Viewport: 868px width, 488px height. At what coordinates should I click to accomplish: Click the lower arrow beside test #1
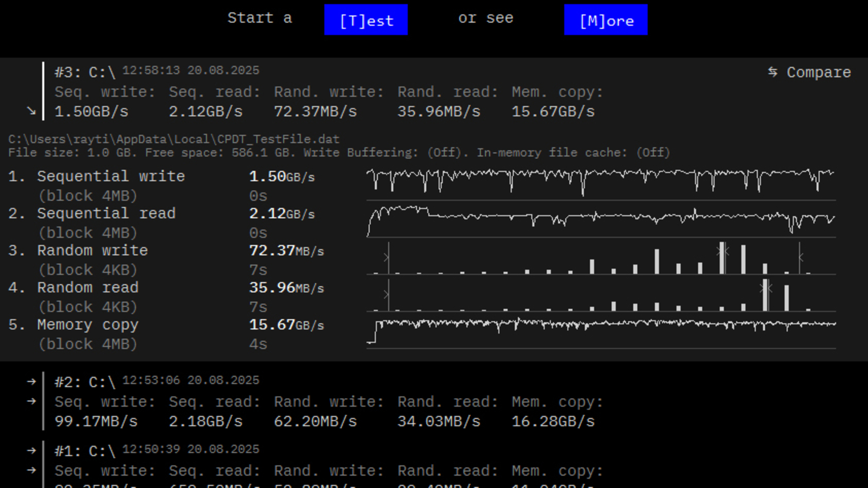coord(31,470)
